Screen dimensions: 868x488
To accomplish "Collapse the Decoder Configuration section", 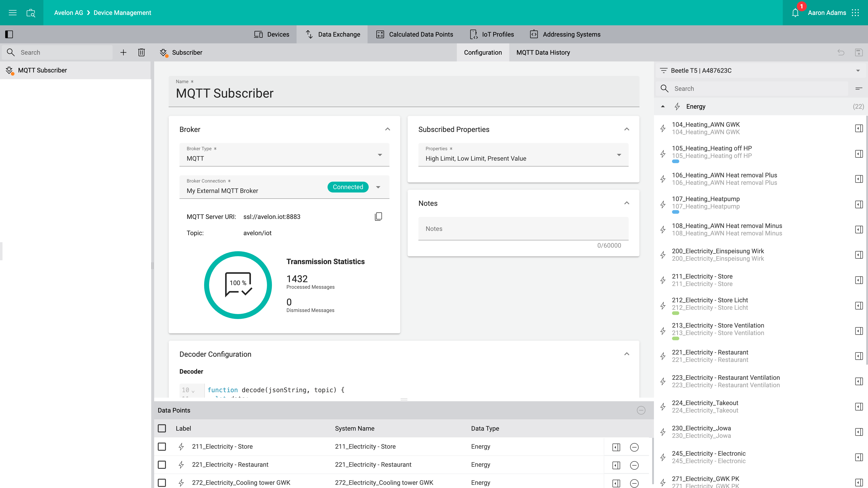I will point(627,354).
